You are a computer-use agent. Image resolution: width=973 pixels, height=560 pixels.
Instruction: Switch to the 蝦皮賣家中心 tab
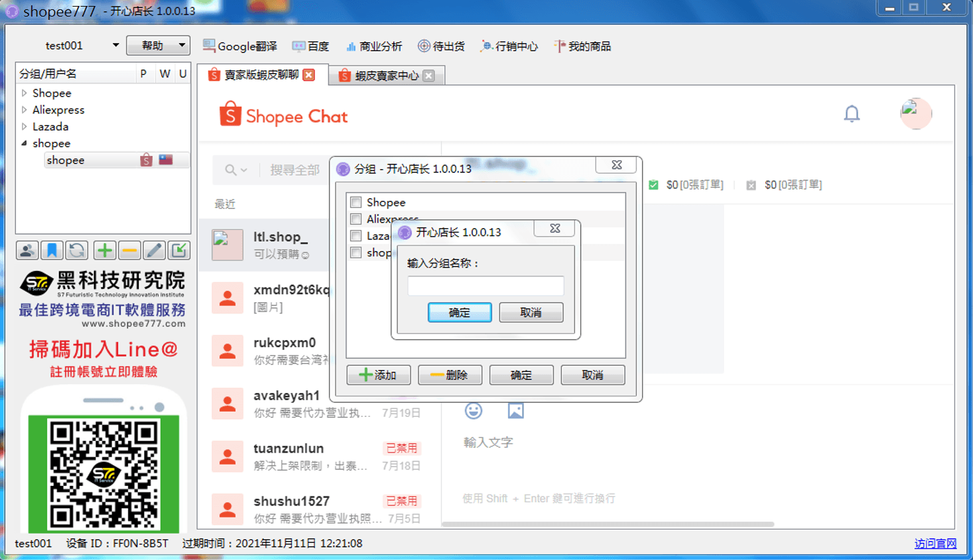pyautogui.click(x=386, y=76)
